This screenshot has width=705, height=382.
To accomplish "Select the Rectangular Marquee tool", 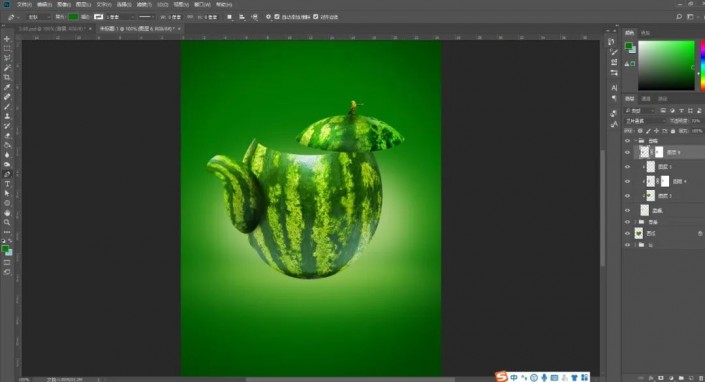I will click(7, 49).
